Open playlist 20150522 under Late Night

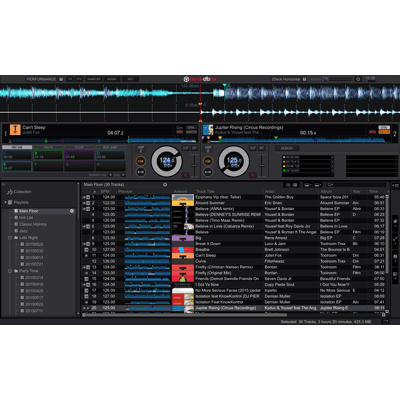tap(34, 244)
